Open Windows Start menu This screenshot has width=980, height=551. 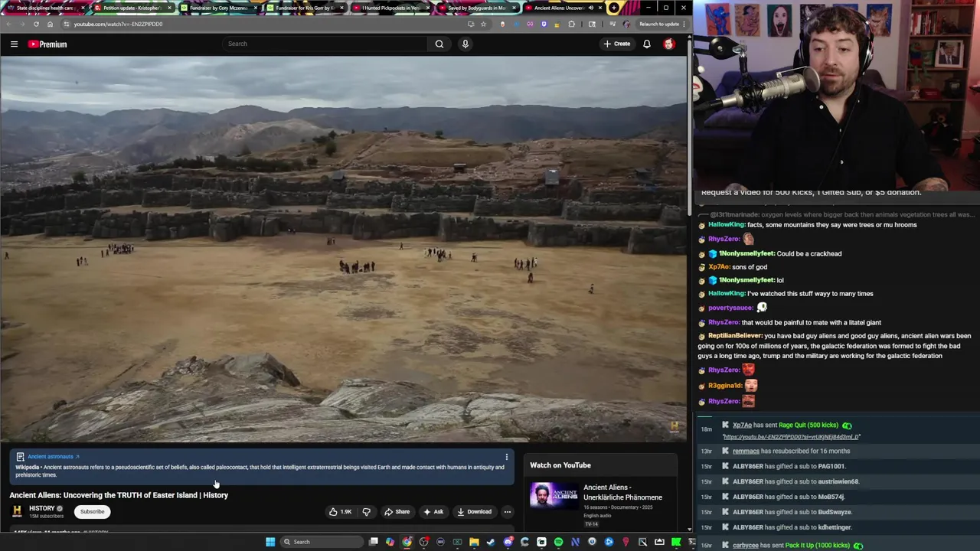pos(270,542)
